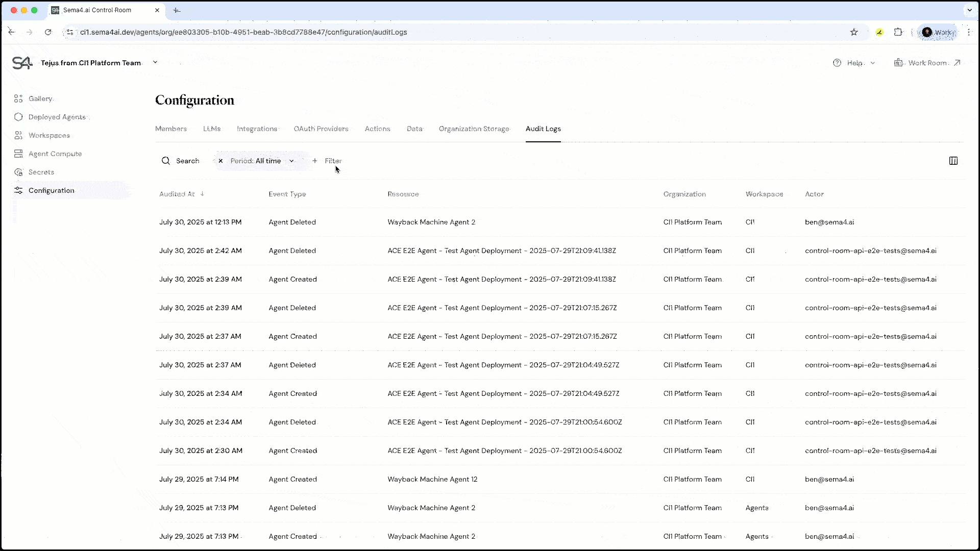The width and height of the screenshot is (980, 551).
Task: Switch to the Members tab
Action: [x=170, y=129]
